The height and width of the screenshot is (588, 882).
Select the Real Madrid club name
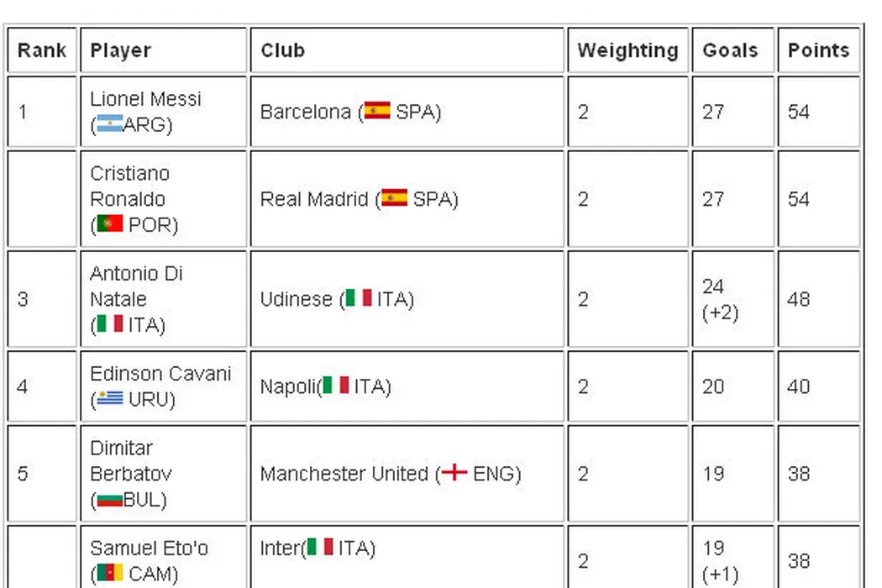[314, 199]
